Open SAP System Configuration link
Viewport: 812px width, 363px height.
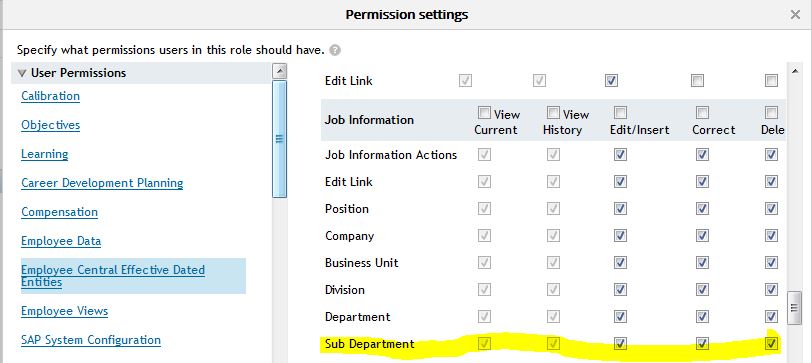click(x=91, y=340)
